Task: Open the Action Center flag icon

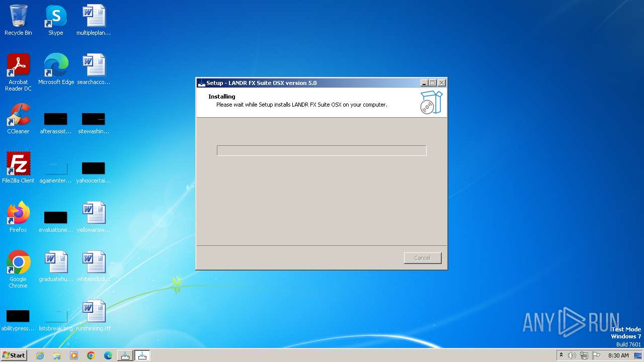Action: [x=596, y=355]
